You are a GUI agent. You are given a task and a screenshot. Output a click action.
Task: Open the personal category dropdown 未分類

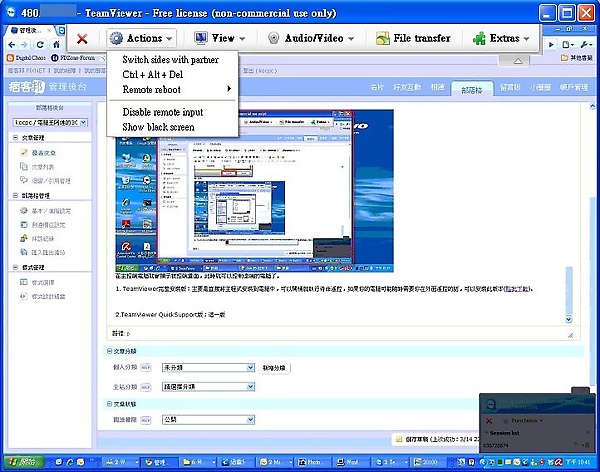pyautogui.click(x=208, y=367)
